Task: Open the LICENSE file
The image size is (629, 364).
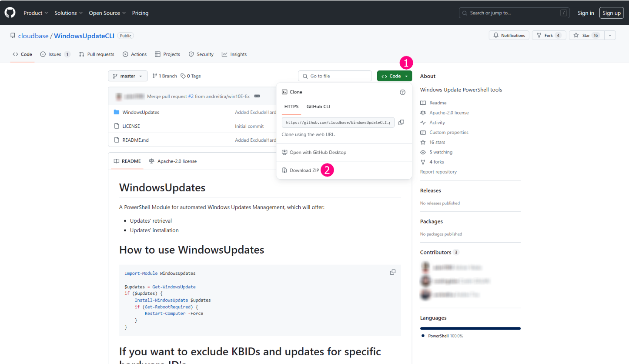Action: click(x=131, y=126)
